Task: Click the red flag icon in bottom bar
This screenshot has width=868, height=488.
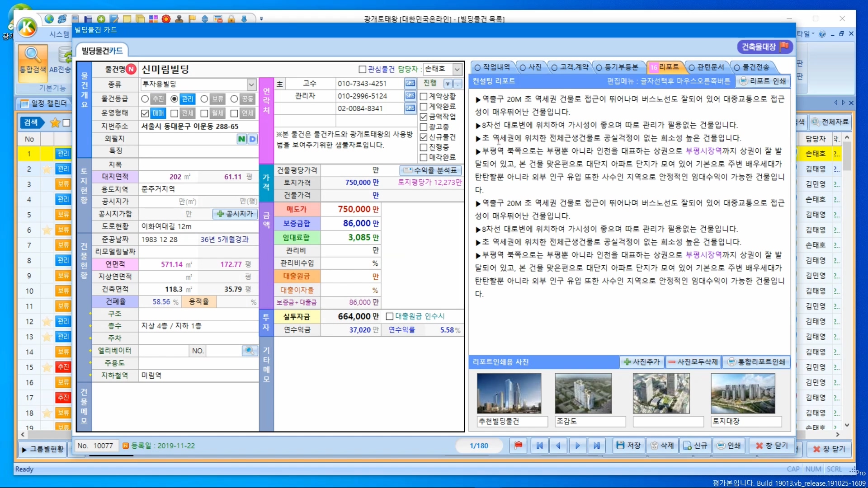Action: click(x=518, y=446)
